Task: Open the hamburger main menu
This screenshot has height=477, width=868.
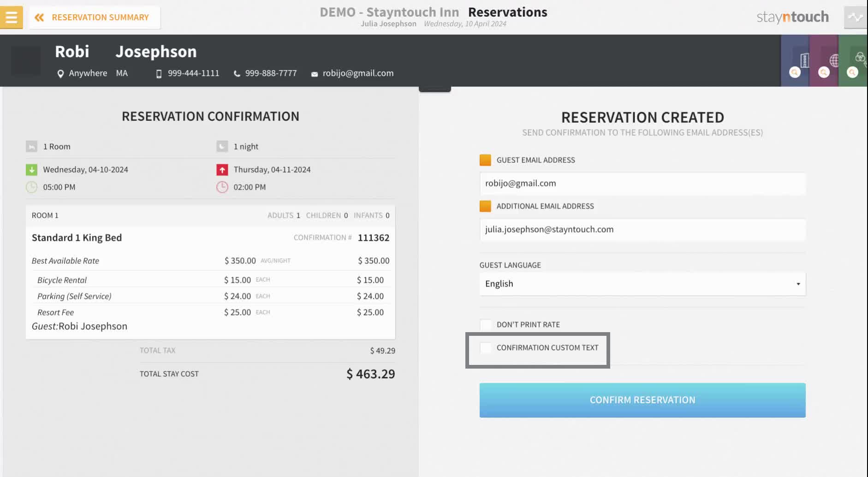Action: pos(11,18)
